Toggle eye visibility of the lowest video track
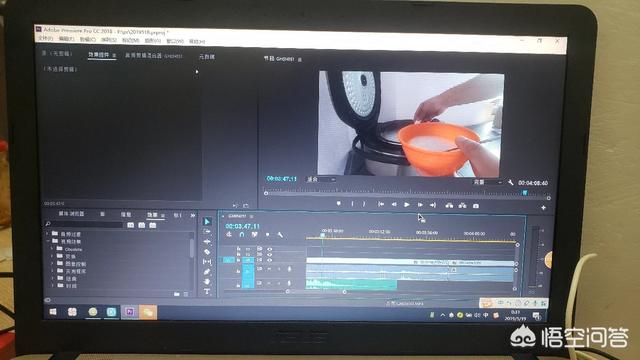 click(269, 260)
